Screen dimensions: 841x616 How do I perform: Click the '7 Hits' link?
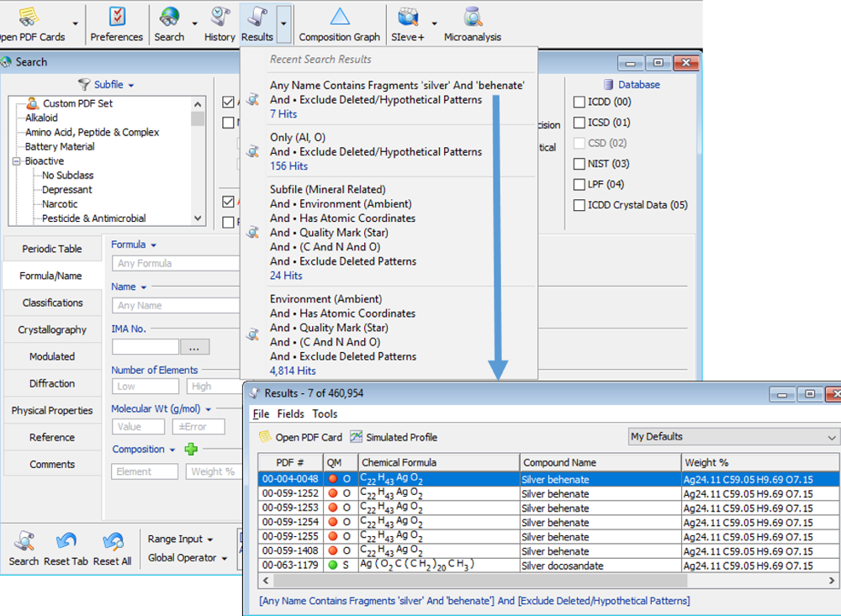[x=283, y=114]
